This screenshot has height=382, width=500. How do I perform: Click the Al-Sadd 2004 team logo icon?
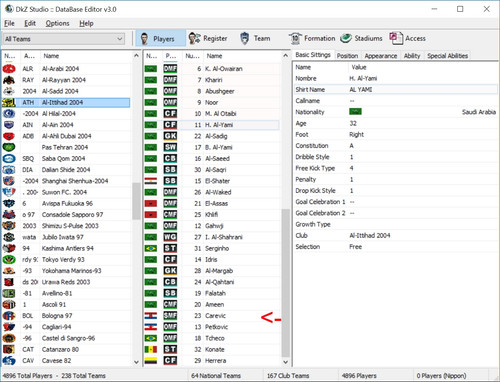[x=9, y=91]
